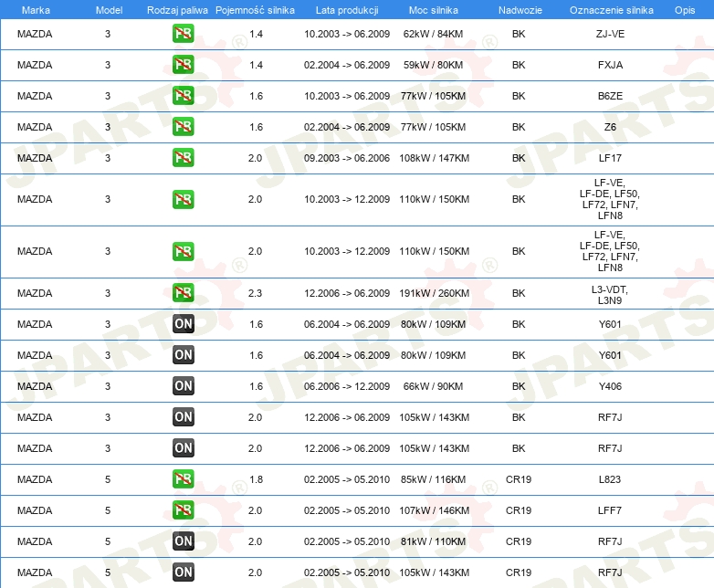
Task: Click the Moc silnika column header
Action: [434, 10]
